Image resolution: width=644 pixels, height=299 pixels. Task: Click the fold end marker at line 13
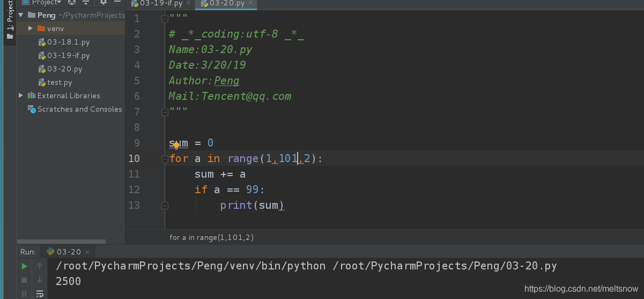pyautogui.click(x=165, y=206)
